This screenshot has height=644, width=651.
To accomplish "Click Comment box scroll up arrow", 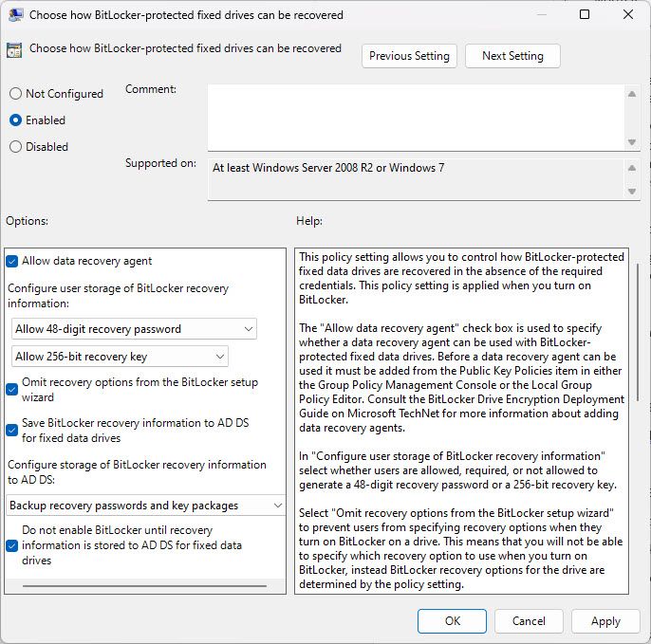I will [632, 94].
